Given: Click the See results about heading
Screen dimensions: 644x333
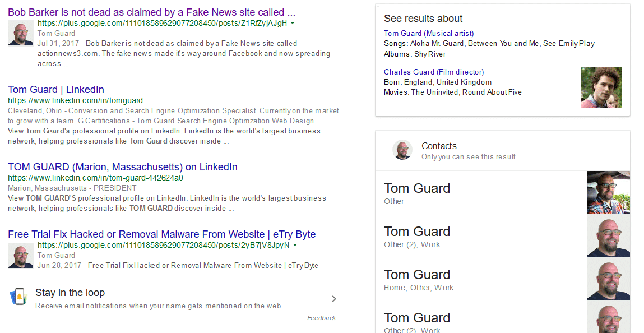Looking at the screenshot, I should pyautogui.click(x=423, y=18).
